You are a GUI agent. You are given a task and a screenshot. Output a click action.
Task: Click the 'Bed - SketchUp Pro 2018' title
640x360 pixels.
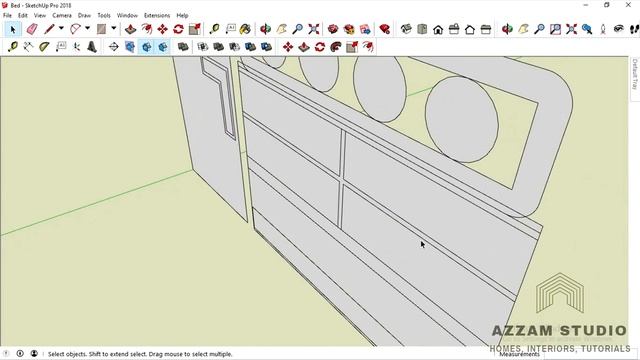41,5
